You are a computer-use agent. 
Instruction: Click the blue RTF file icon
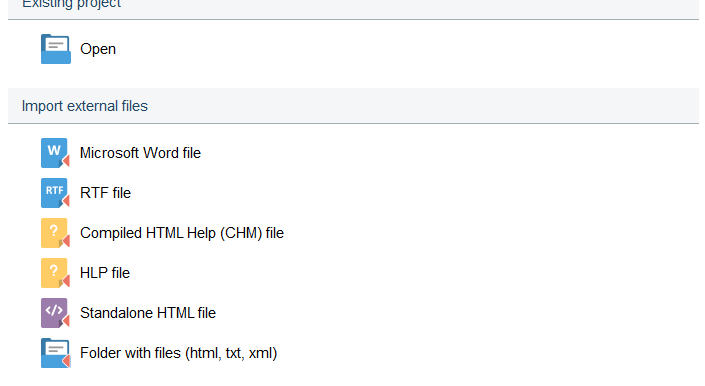[x=55, y=193]
